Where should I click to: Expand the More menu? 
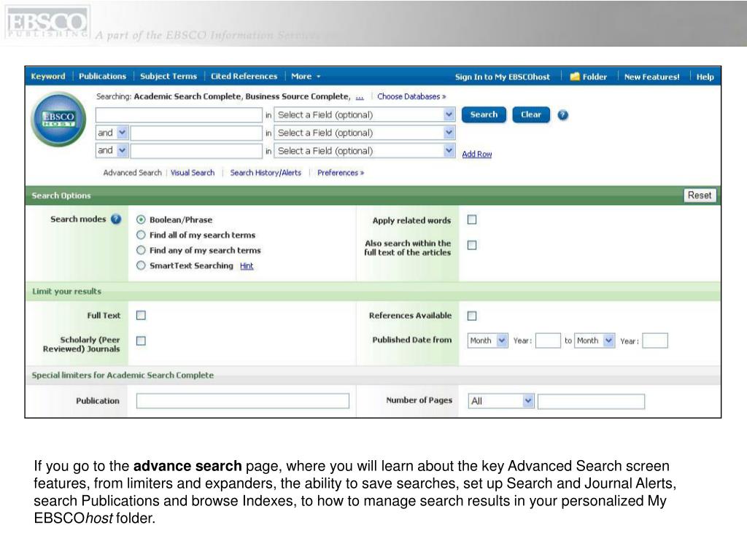306,76
